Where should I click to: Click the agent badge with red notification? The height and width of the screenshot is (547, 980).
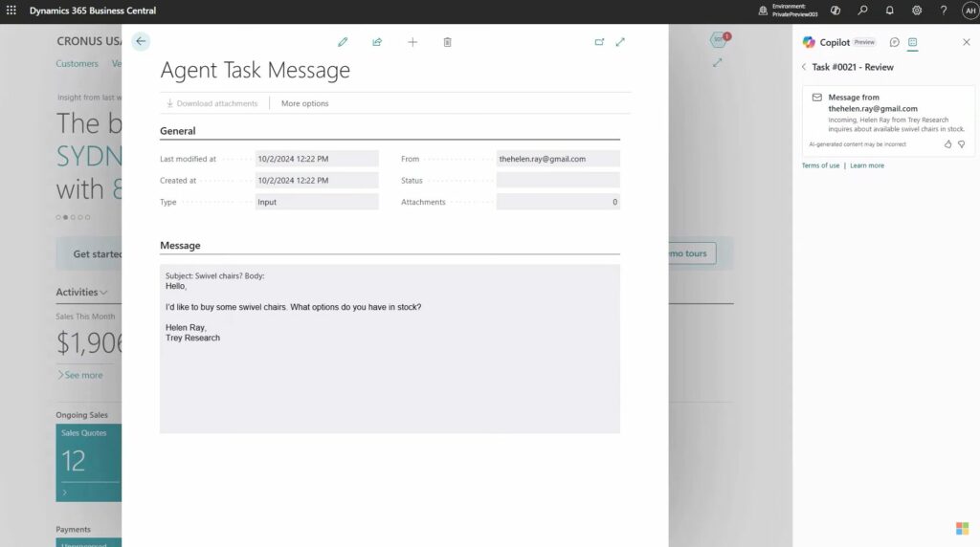pyautogui.click(x=720, y=40)
